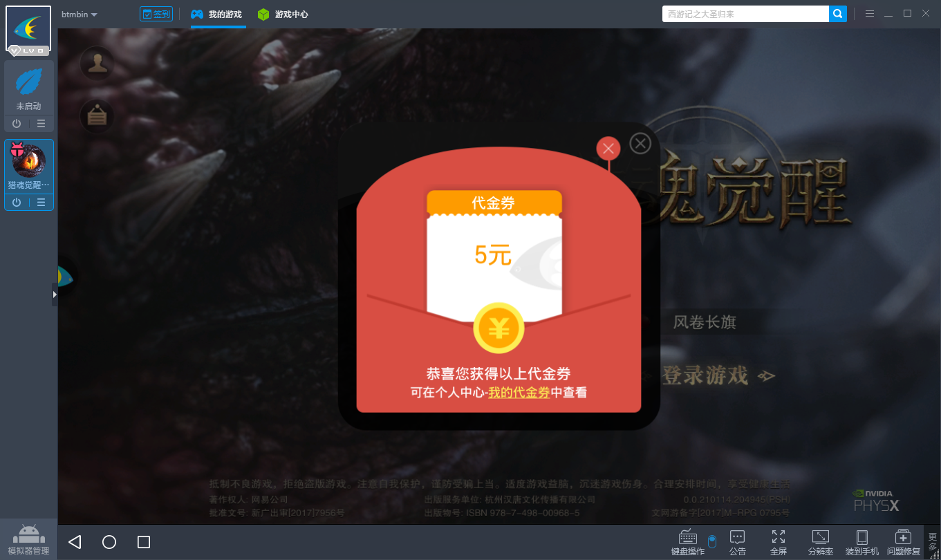Screen dimensions: 941x560
Task: Open 公告 announcements
Action: [738, 543]
